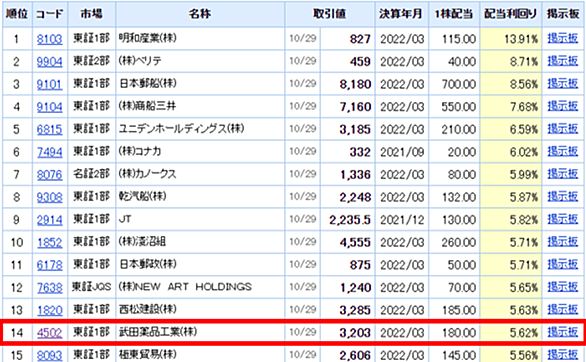Click the 13.91% dividend yield cell
The height and width of the screenshot is (362, 586).
point(511,39)
